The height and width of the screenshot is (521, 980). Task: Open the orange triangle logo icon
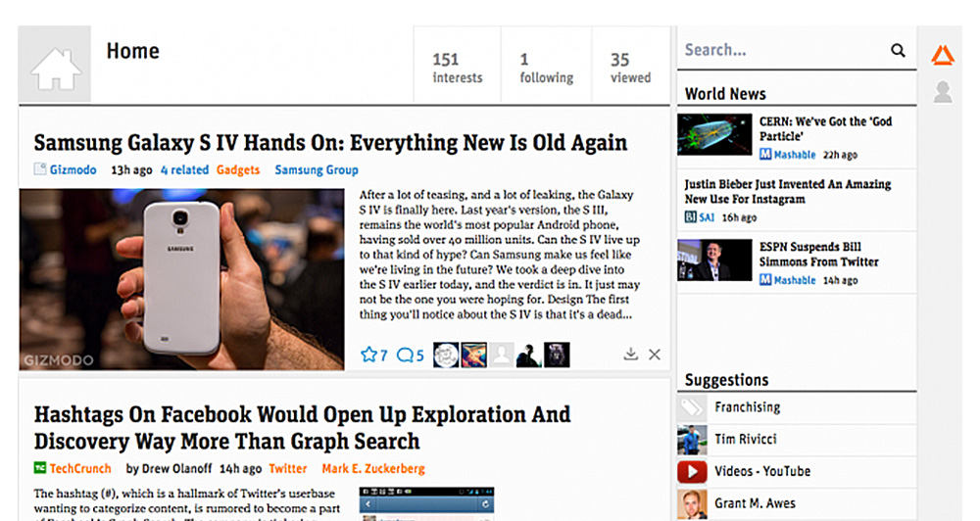pyautogui.click(x=942, y=55)
